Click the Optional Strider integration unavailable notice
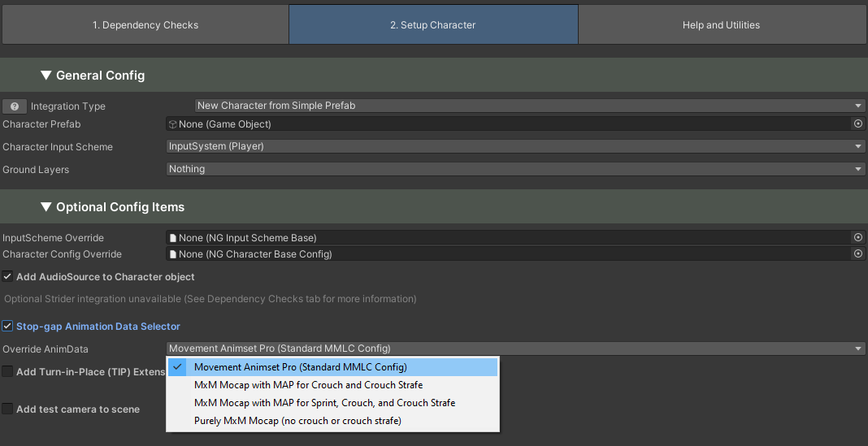The height and width of the screenshot is (446, 868). [x=210, y=299]
